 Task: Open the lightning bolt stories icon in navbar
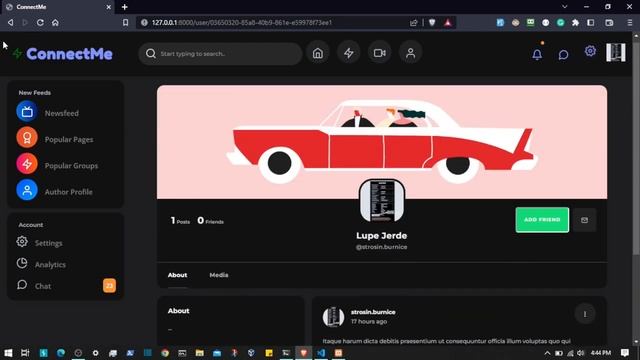pos(349,53)
